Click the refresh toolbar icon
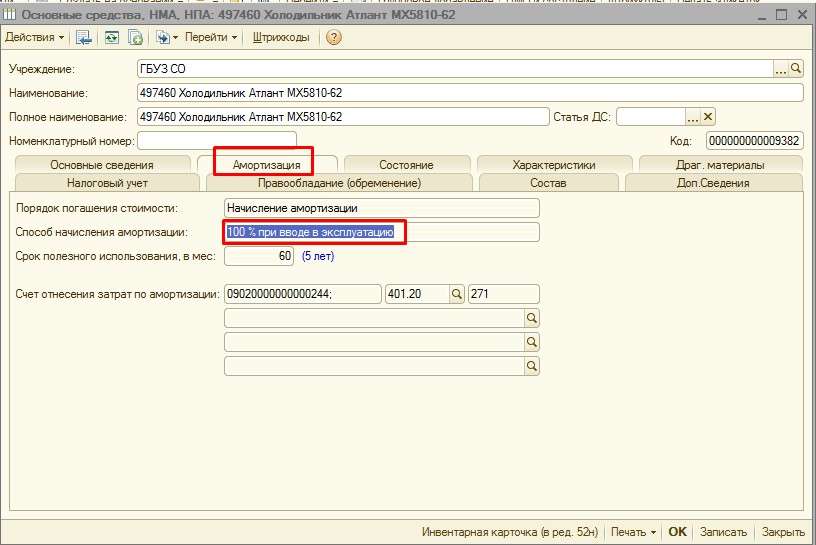Viewport: 816px width, 545px height. tap(111, 38)
